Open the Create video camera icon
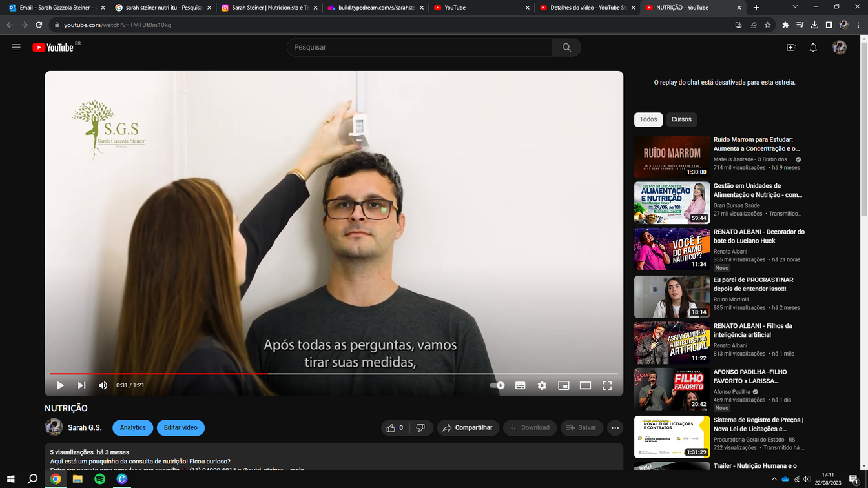Viewport: 868px width, 488px height. coord(791,47)
